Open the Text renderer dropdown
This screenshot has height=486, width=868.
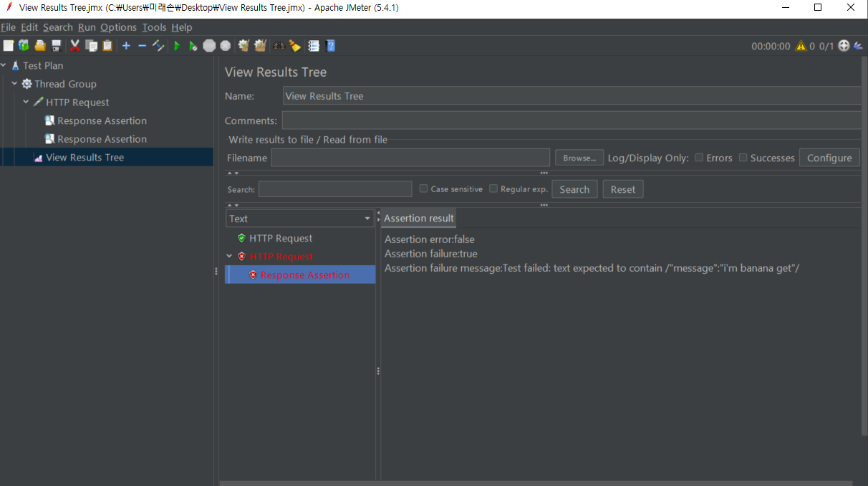[x=300, y=219]
